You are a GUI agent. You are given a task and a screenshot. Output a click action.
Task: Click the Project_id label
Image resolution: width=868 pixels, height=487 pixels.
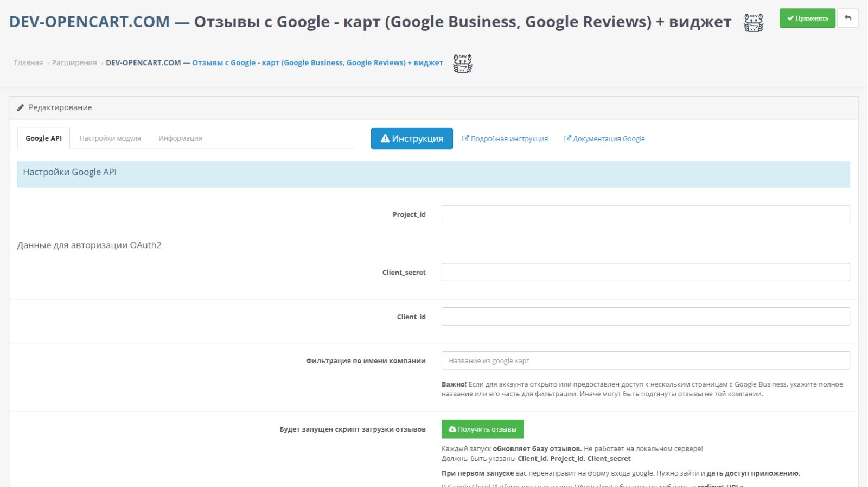coord(409,214)
